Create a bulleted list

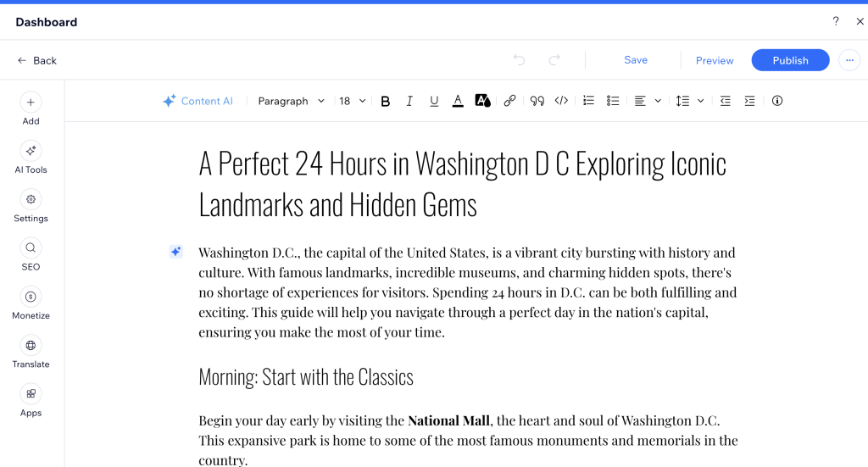coord(613,101)
